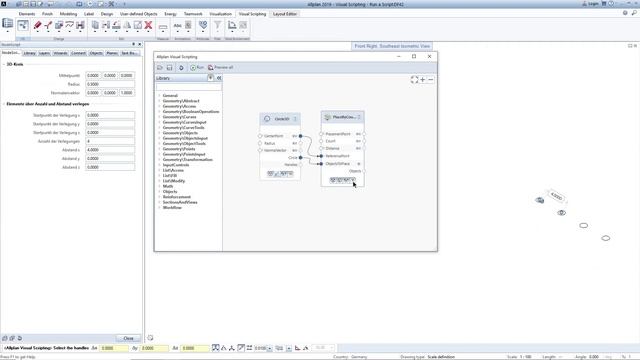Zoom out with minus icon on canvas
Viewport: 640px width, 360px height.
pos(431,80)
